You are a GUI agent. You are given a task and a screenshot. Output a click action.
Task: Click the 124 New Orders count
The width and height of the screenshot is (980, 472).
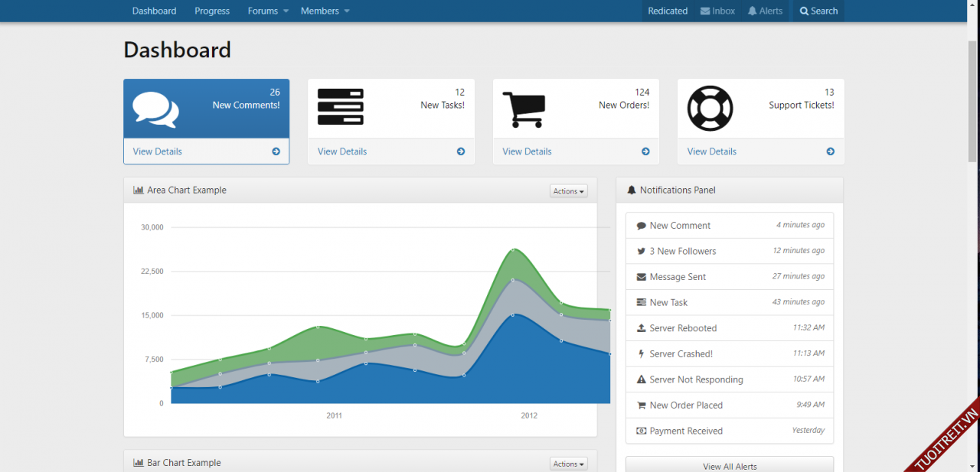(x=642, y=92)
